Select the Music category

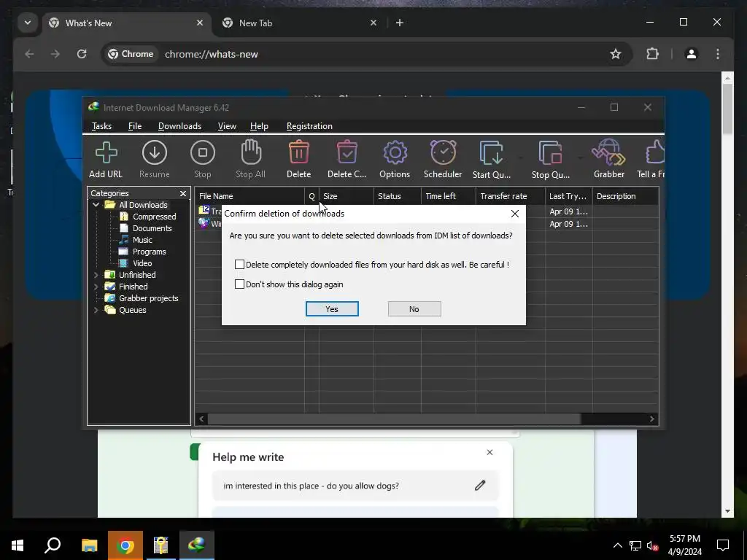click(136, 240)
